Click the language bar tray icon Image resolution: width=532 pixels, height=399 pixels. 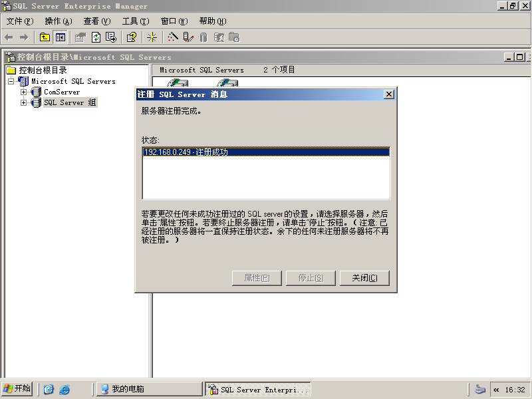pos(479,389)
